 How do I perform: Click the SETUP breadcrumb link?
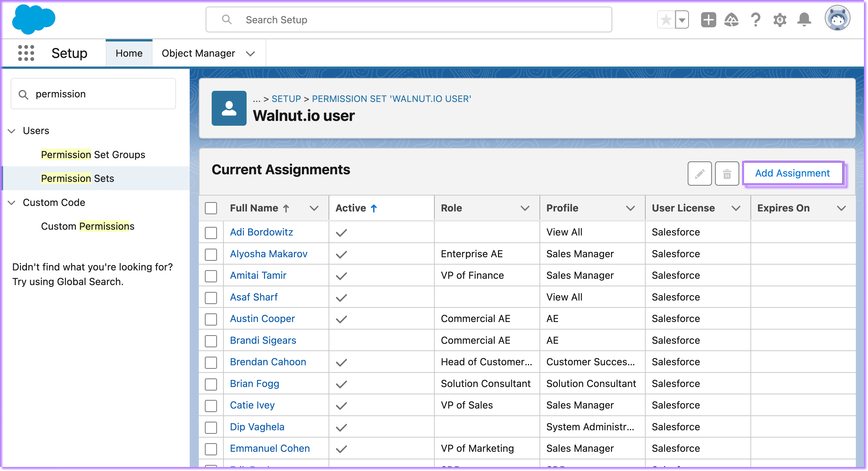[x=286, y=99]
